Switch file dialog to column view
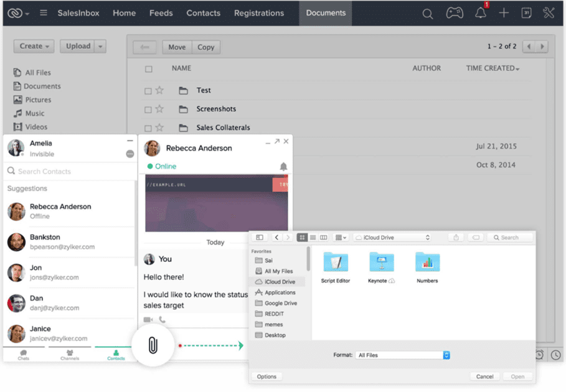 323,237
